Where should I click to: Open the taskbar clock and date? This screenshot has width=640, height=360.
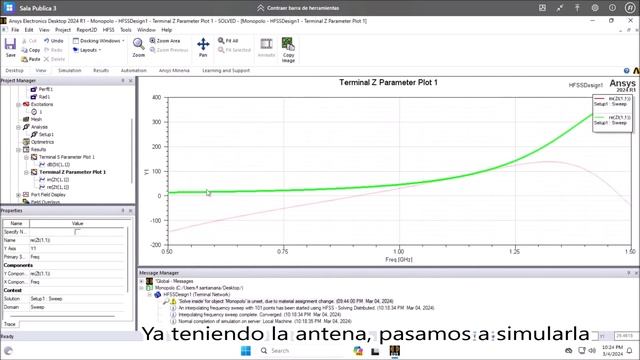click(x=613, y=351)
